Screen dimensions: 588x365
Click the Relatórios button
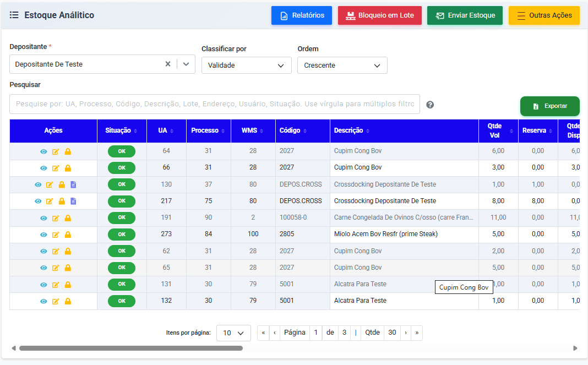pos(302,15)
